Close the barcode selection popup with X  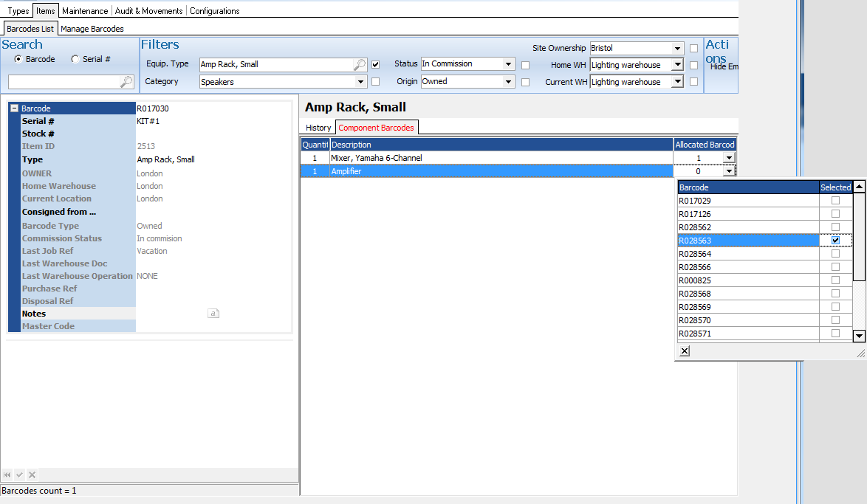coord(685,351)
